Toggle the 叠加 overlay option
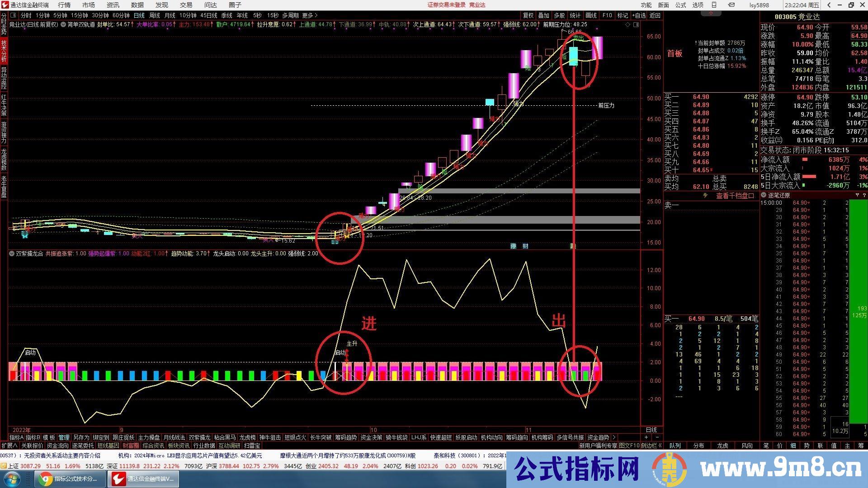Image resolution: width=868 pixels, height=488 pixels. 544,15
